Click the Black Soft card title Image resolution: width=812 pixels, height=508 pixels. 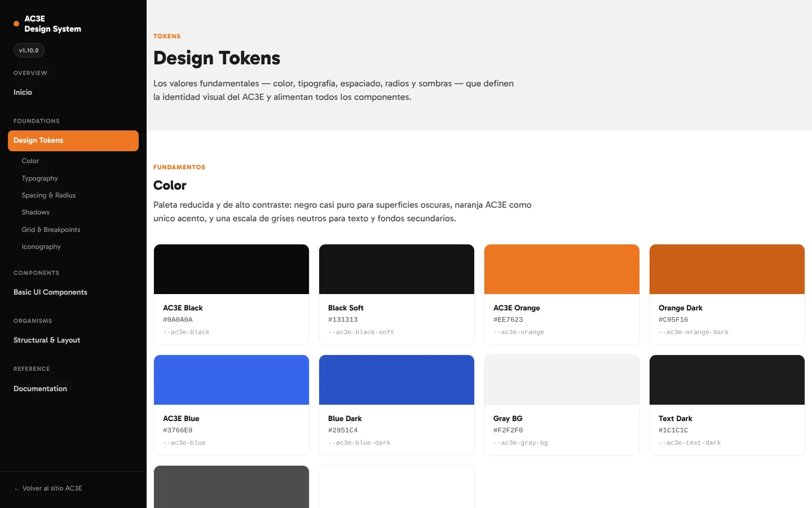[x=346, y=308]
